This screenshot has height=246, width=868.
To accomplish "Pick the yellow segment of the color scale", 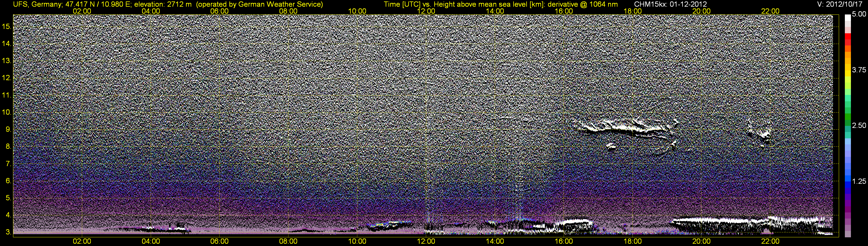I will tap(848, 74).
